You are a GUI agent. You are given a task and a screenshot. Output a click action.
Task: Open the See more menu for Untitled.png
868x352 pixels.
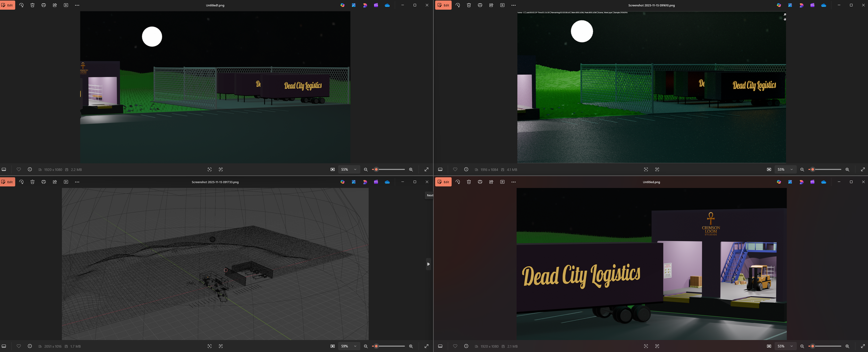click(x=514, y=182)
